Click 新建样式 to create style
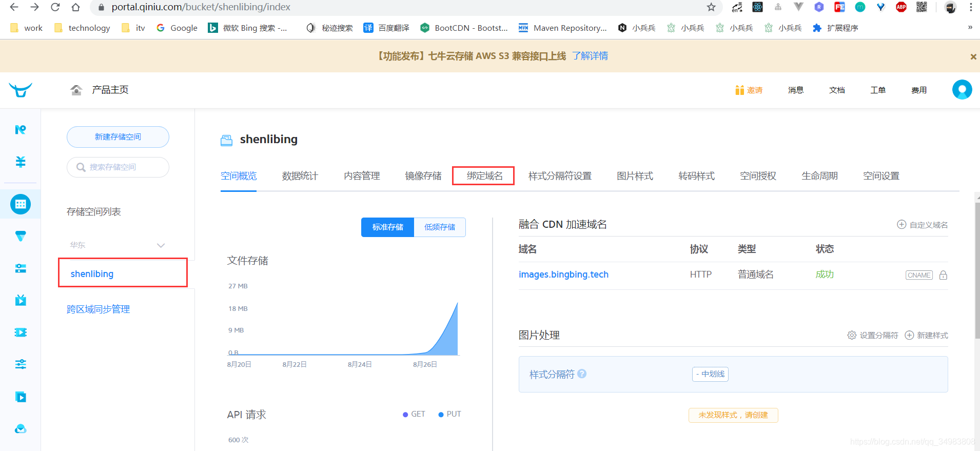This screenshot has width=980, height=451. pos(926,335)
